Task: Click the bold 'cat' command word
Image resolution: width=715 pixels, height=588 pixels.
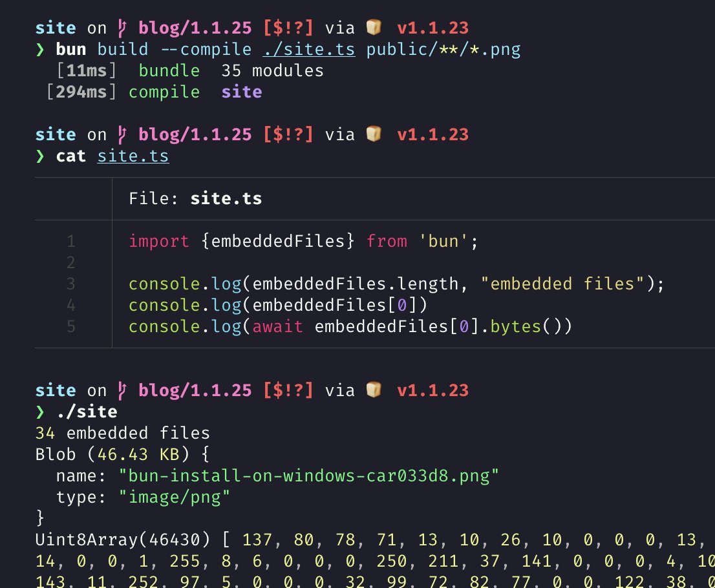Action: [x=71, y=156]
